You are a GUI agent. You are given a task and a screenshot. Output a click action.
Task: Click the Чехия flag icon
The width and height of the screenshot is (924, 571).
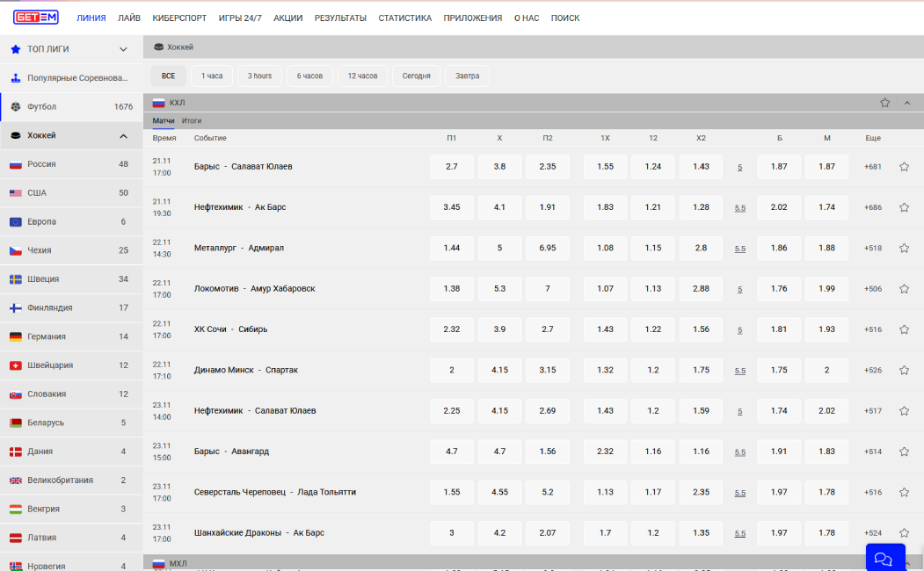pyautogui.click(x=16, y=250)
